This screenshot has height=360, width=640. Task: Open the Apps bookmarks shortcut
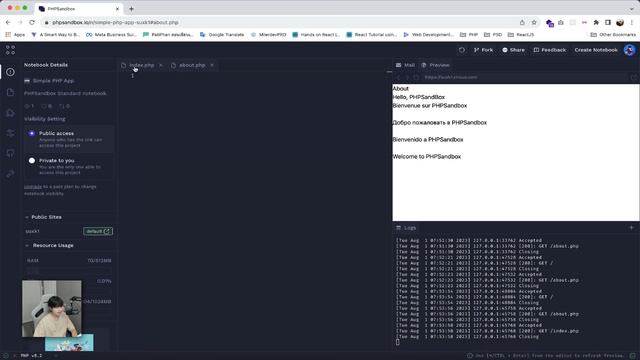15,35
